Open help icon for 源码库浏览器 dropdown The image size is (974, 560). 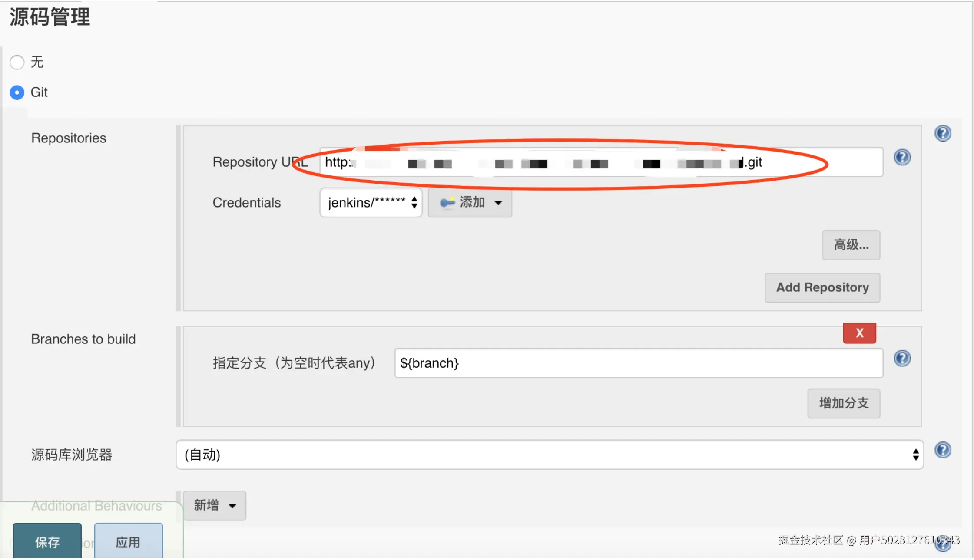(x=943, y=450)
